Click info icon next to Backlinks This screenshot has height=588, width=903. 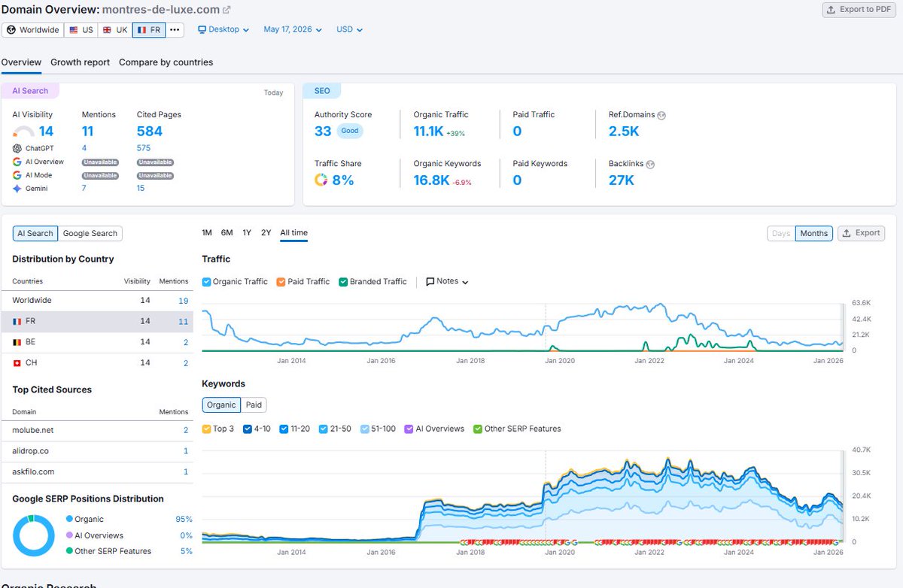(650, 164)
